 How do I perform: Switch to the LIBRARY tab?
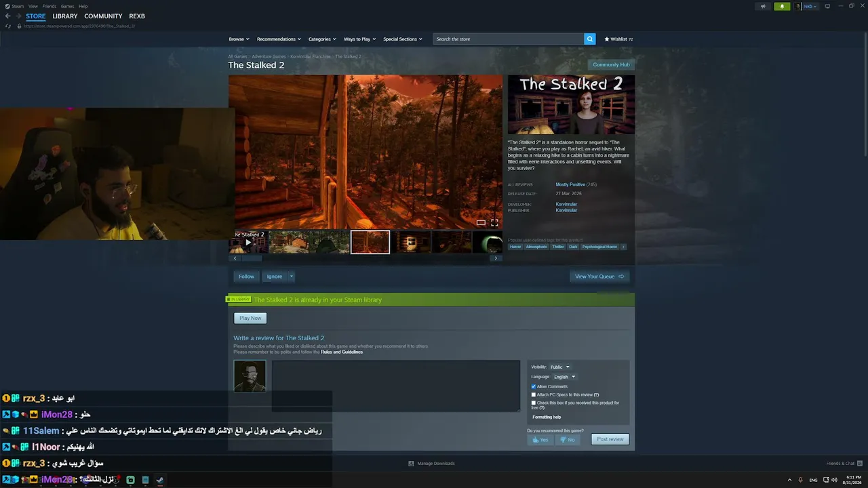(x=65, y=16)
